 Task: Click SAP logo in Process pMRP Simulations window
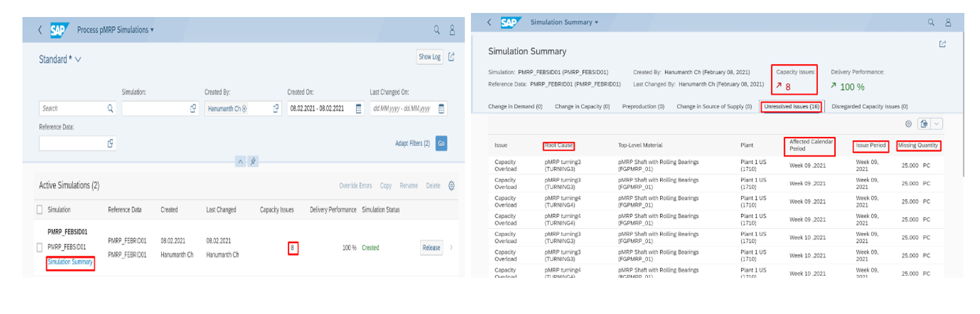59,30
